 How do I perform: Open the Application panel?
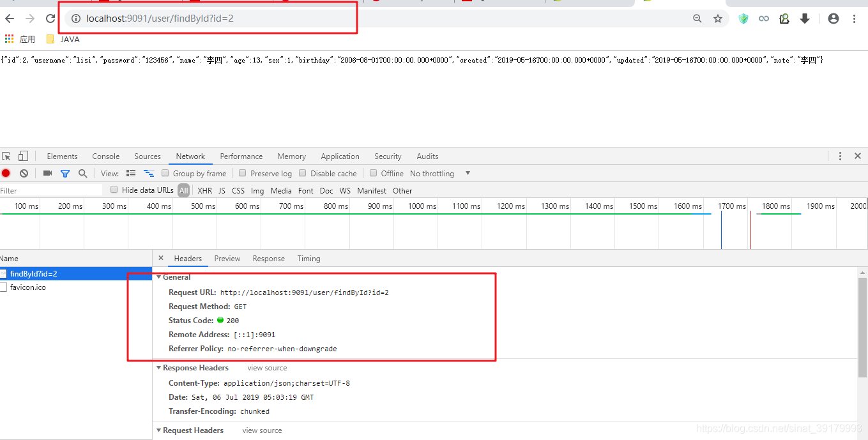(x=340, y=156)
